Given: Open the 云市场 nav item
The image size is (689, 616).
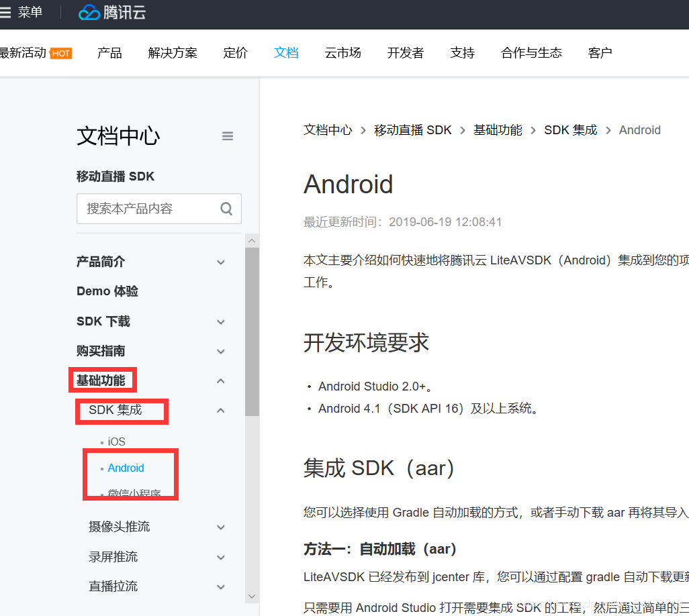Looking at the screenshot, I should (x=342, y=53).
